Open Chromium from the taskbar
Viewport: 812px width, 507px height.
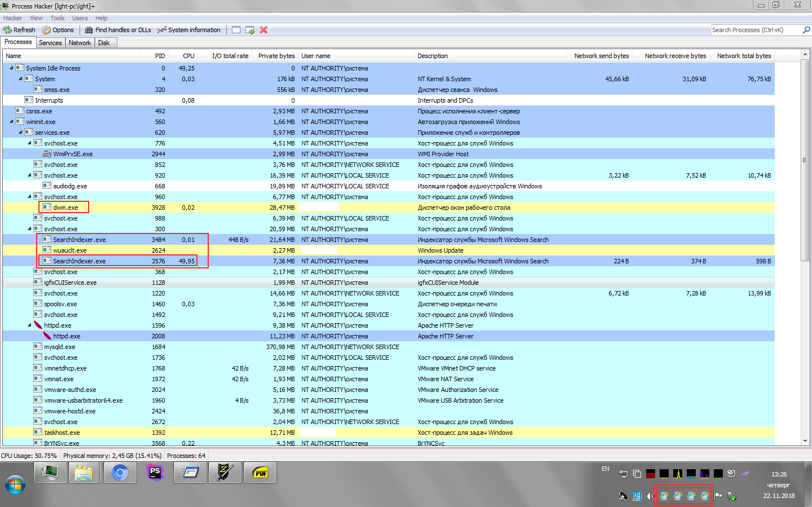[120, 473]
